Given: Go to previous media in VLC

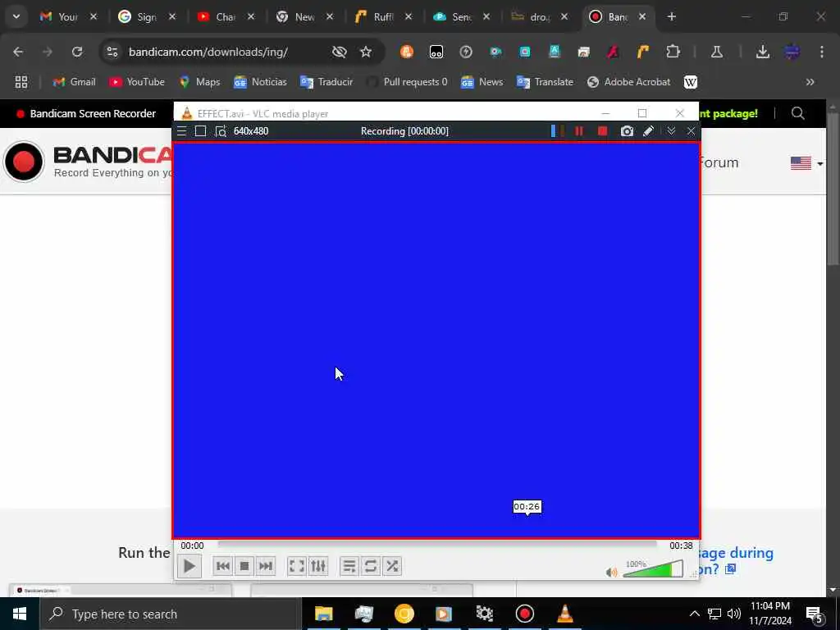Looking at the screenshot, I should tap(223, 566).
